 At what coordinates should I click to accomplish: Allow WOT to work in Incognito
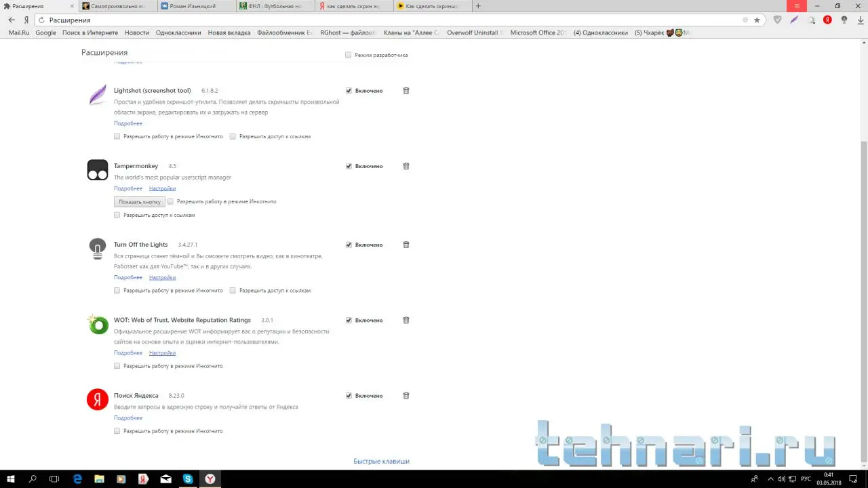click(117, 366)
